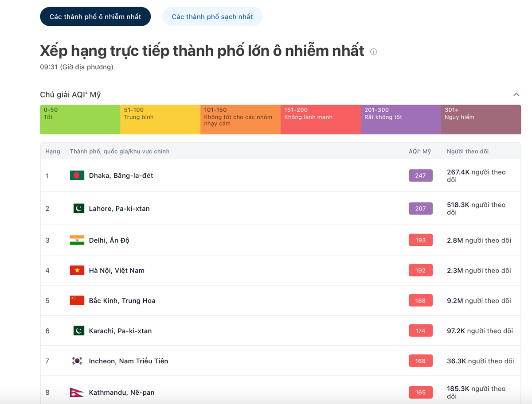532x404 pixels.
Task: Click the Nepal flag next to Kathmandu
Action: click(x=77, y=392)
